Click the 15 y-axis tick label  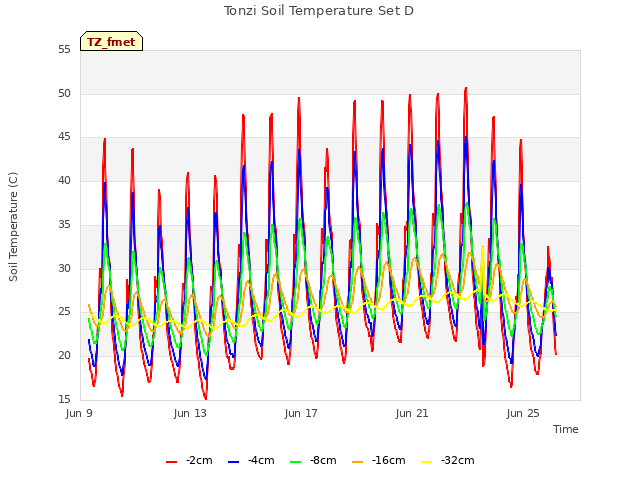tap(64, 399)
